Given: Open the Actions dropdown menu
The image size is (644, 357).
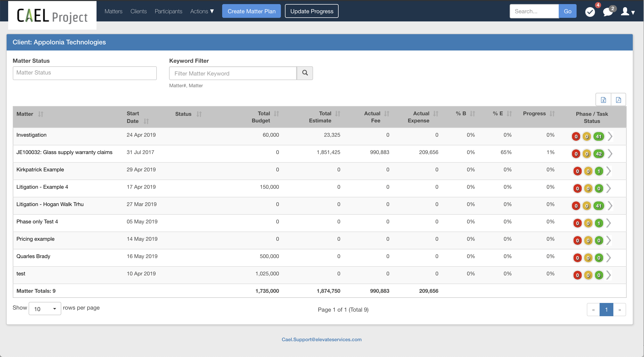Looking at the screenshot, I should (x=202, y=11).
